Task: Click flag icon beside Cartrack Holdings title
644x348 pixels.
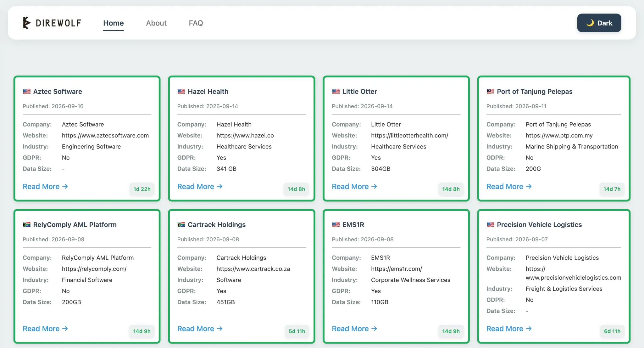Action: pyautogui.click(x=181, y=225)
